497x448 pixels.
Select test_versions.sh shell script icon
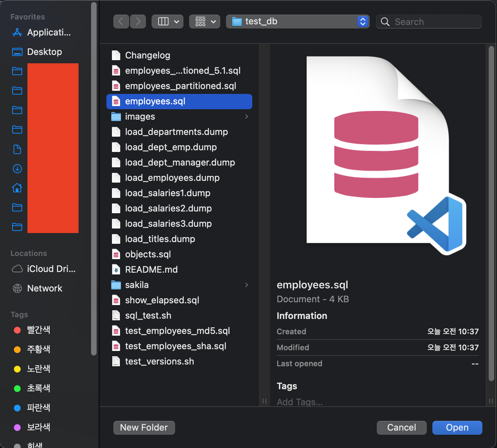click(x=116, y=361)
